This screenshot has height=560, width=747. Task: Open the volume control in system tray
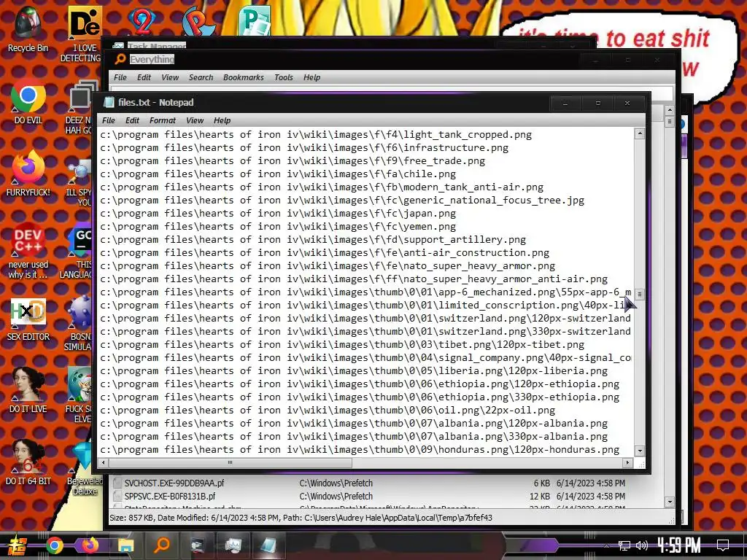(x=641, y=545)
